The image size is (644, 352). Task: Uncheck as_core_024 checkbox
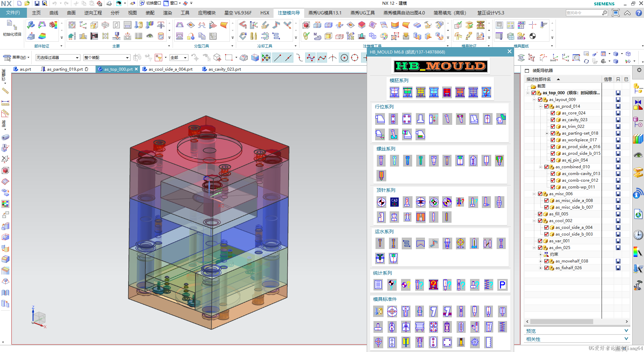click(x=553, y=113)
